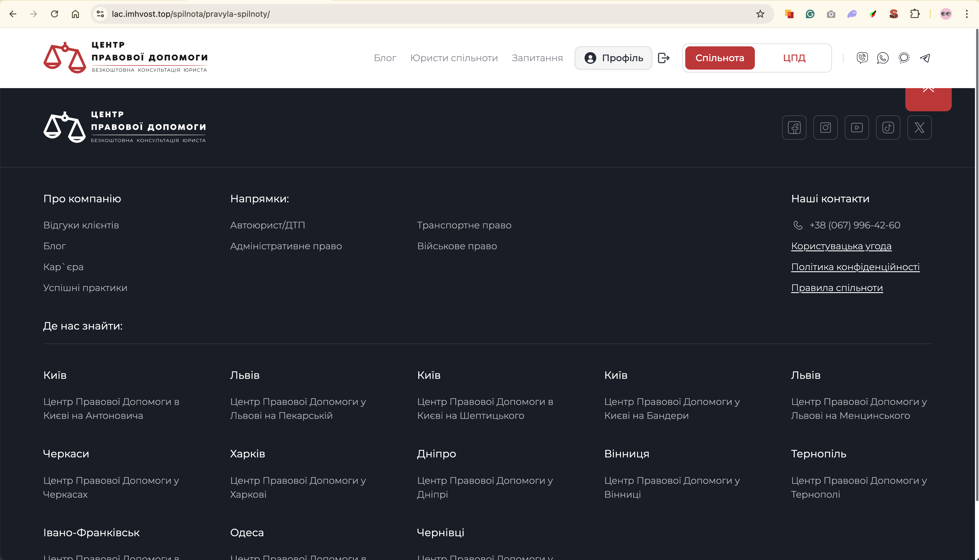Click the Telegram paper plane icon
The image size is (979, 560).
pos(925,58)
